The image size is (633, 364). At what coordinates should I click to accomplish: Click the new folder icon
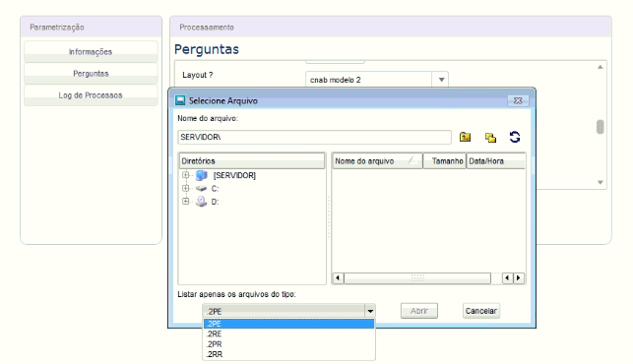(490, 138)
